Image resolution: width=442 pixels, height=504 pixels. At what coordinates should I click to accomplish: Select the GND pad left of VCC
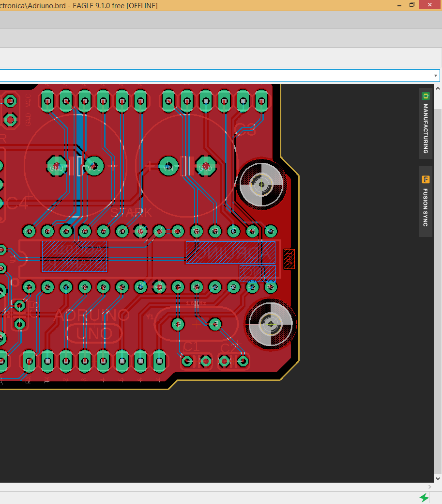click(57, 167)
